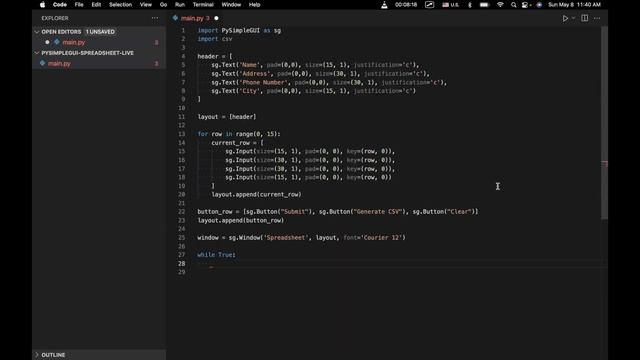Open the Code application menu
This screenshot has width=640, height=360.
tap(60, 5)
